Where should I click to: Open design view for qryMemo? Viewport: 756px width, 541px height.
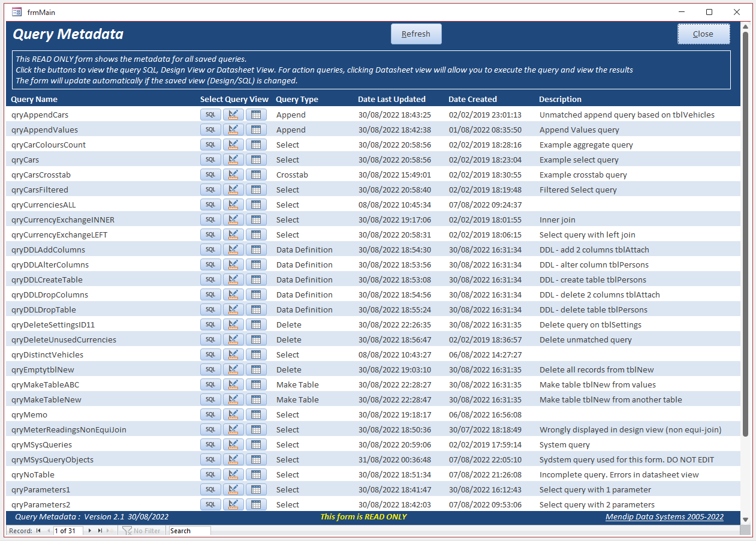pyautogui.click(x=233, y=414)
